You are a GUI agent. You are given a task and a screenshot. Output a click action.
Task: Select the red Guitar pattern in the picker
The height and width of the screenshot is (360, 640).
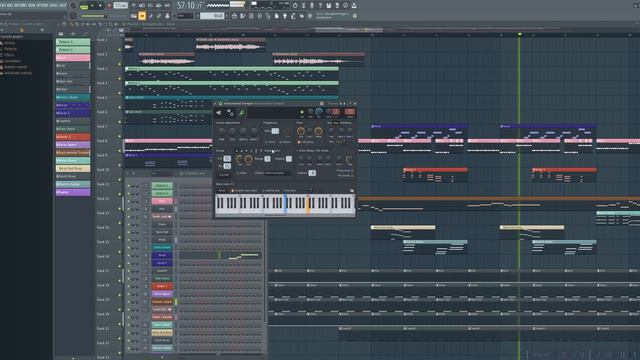pyautogui.click(x=73, y=137)
